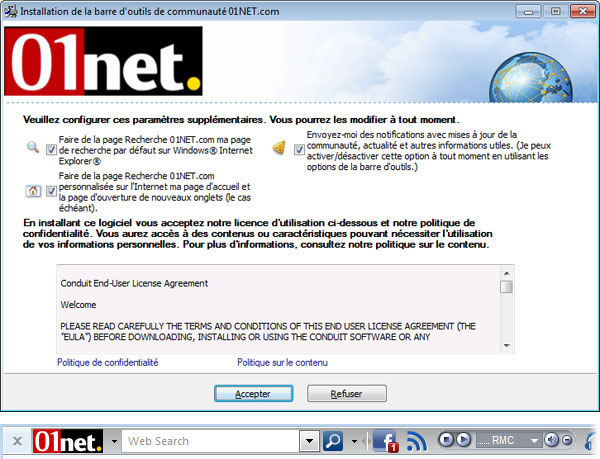Click the 'Welcome' line in license text
Screen dimensions: 600x459
[78, 305]
